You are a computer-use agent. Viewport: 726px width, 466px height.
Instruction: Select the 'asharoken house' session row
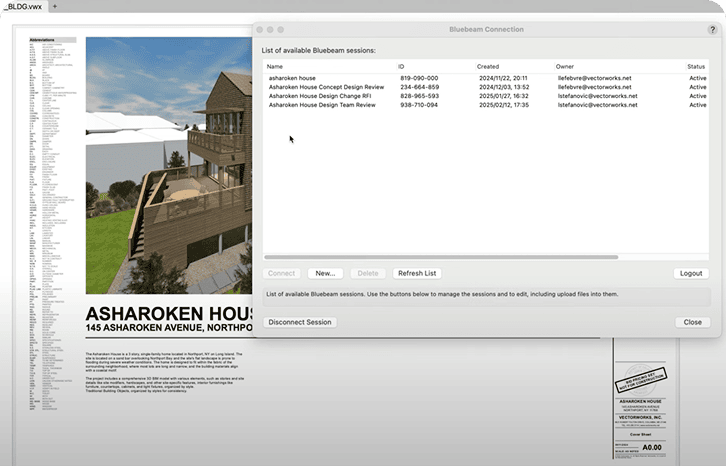coord(292,78)
